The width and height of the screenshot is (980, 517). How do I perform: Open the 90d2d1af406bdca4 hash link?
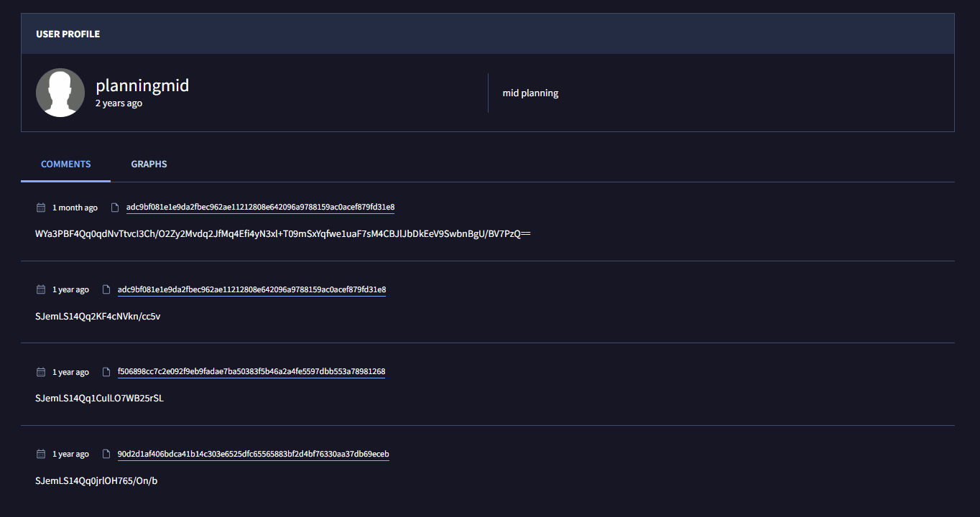click(253, 455)
